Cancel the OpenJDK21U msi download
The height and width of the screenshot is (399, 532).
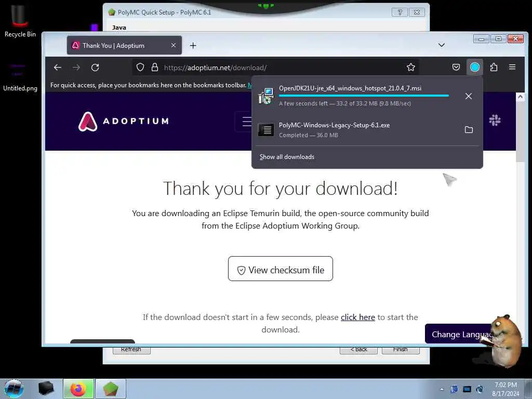(469, 96)
